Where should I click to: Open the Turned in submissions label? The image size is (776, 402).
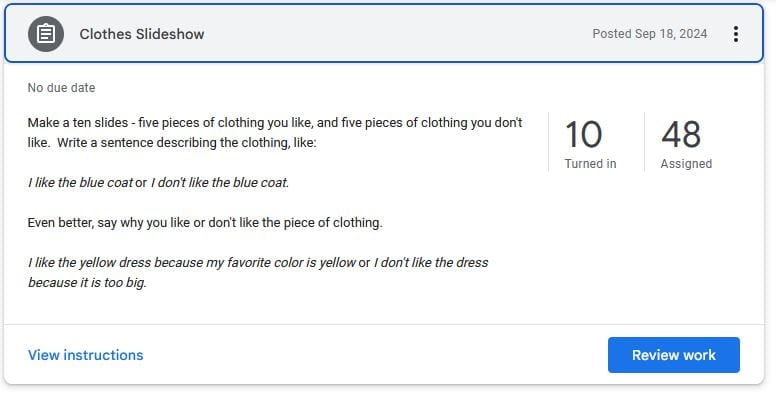(x=590, y=164)
